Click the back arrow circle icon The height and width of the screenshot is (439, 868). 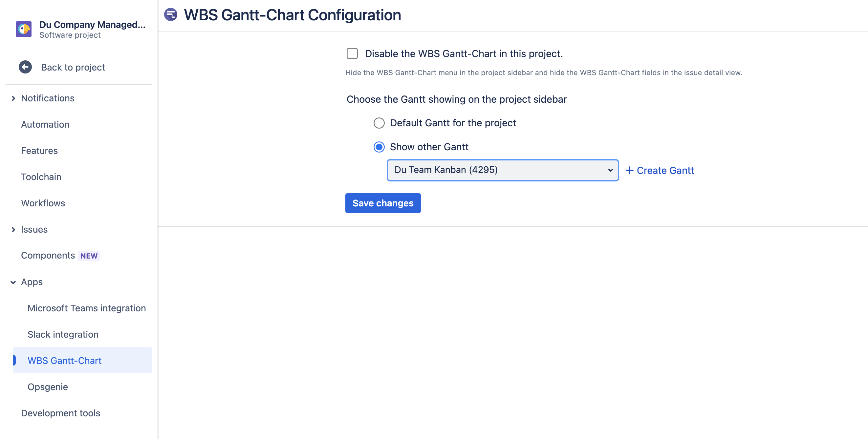click(x=25, y=67)
